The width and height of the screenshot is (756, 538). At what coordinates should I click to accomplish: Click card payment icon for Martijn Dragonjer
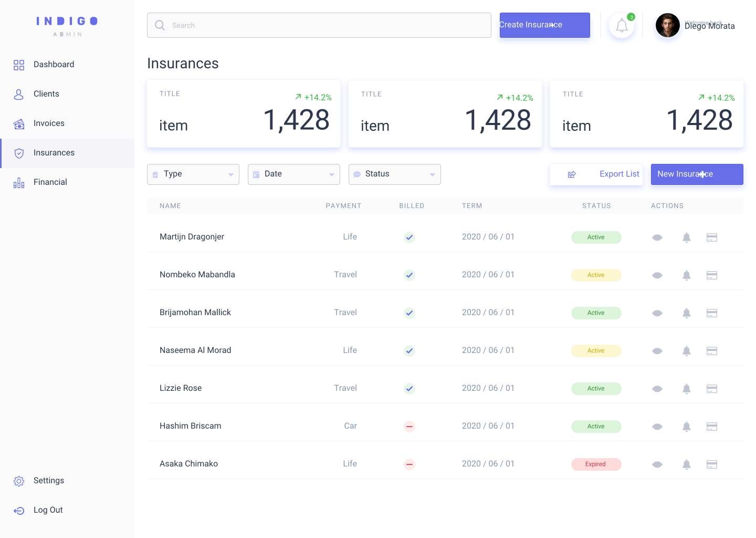712,237
